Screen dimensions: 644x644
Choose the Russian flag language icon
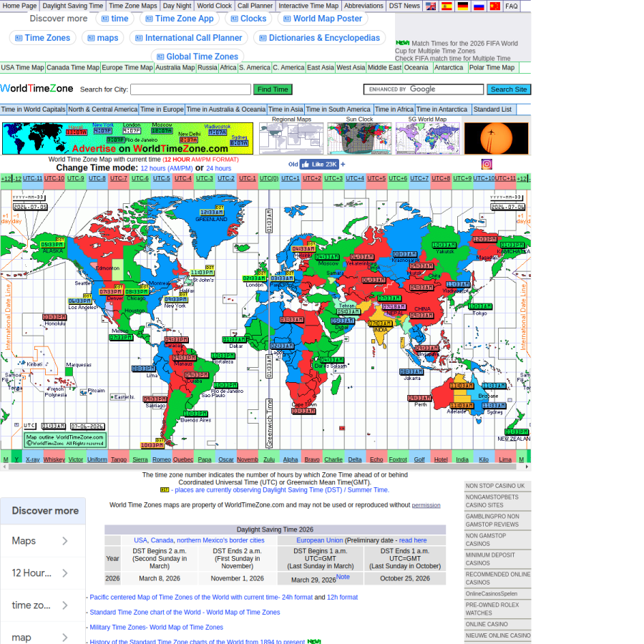(479, 6)
